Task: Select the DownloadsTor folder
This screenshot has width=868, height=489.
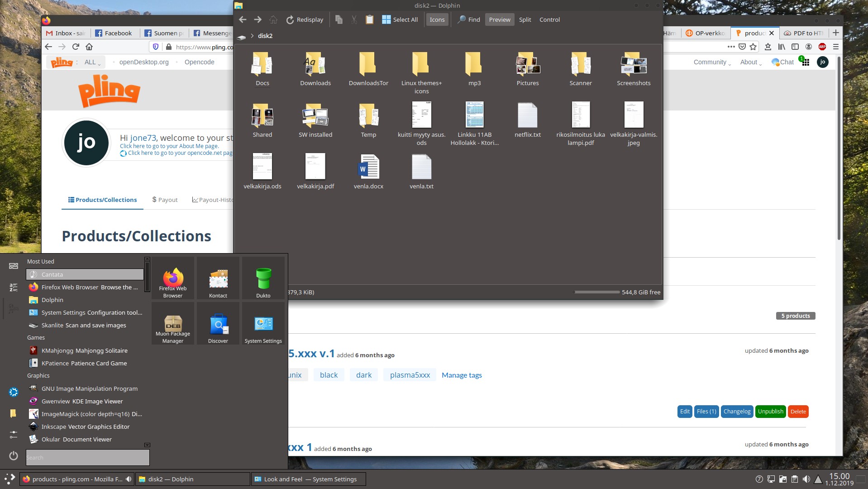Action: pos(368,69)
